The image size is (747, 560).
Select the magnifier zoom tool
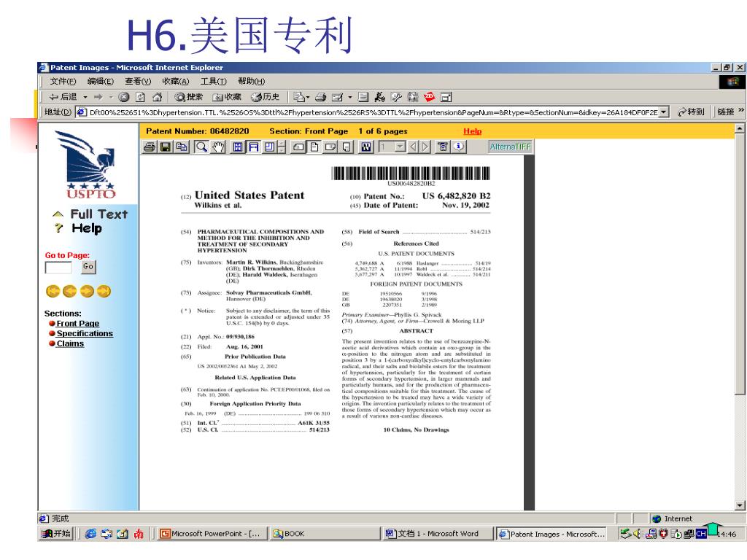(202, 147)
